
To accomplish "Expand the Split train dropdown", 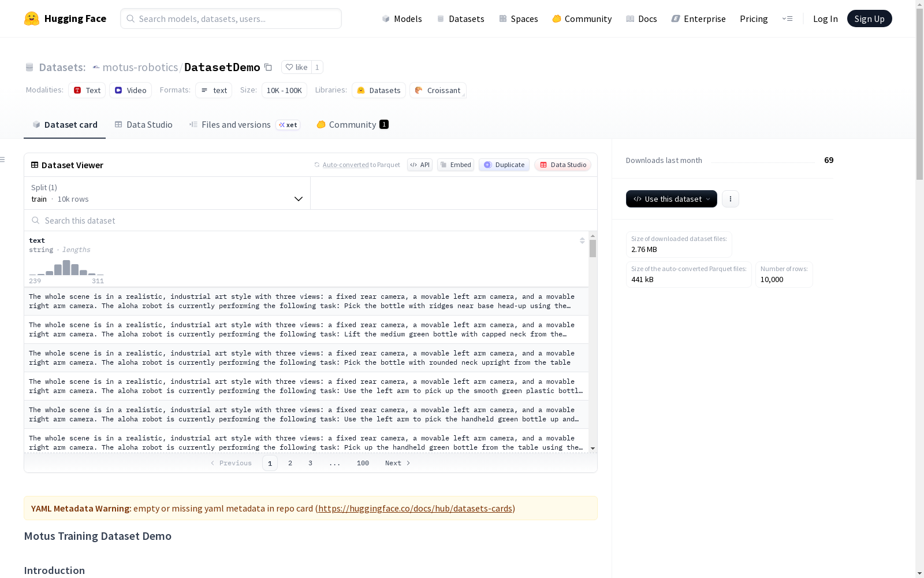I will click(167, 193).
